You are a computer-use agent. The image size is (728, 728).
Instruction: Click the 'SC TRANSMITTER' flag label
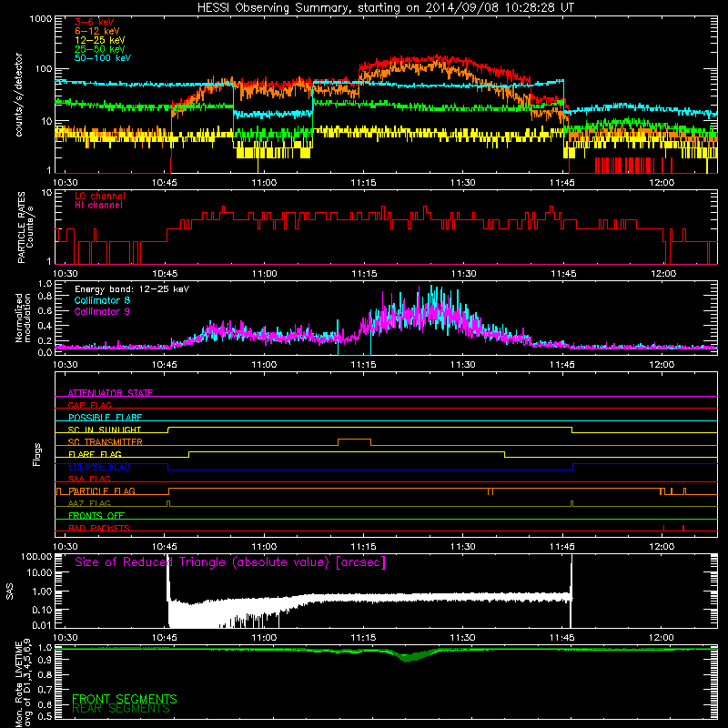(x=106, y=441)
